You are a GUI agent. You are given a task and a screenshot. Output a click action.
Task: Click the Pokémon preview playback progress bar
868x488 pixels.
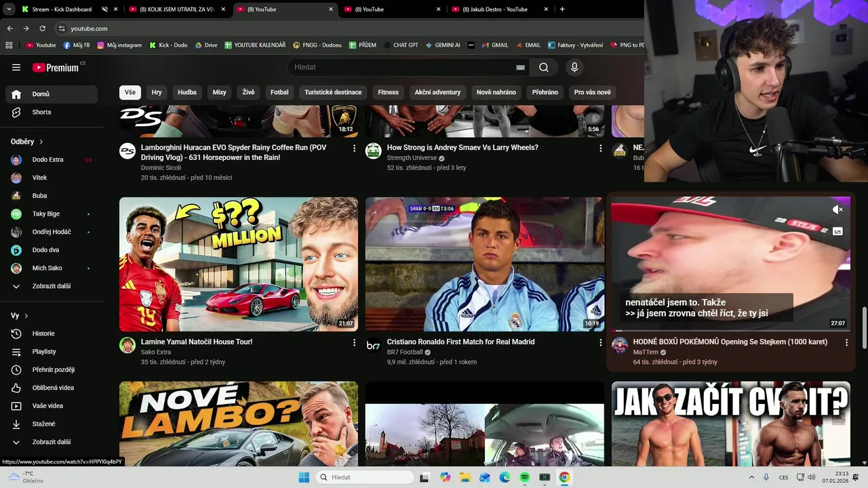[731, 331]
